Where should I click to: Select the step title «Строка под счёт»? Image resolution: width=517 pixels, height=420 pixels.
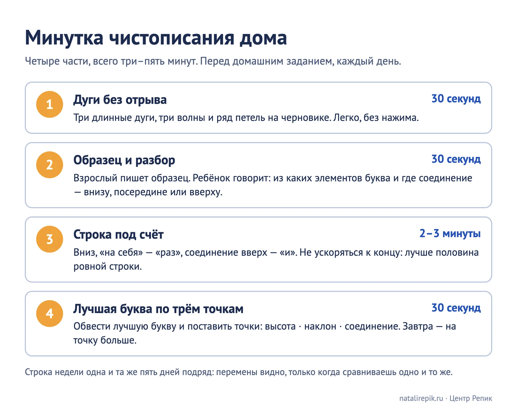click(x=118, y=234)
